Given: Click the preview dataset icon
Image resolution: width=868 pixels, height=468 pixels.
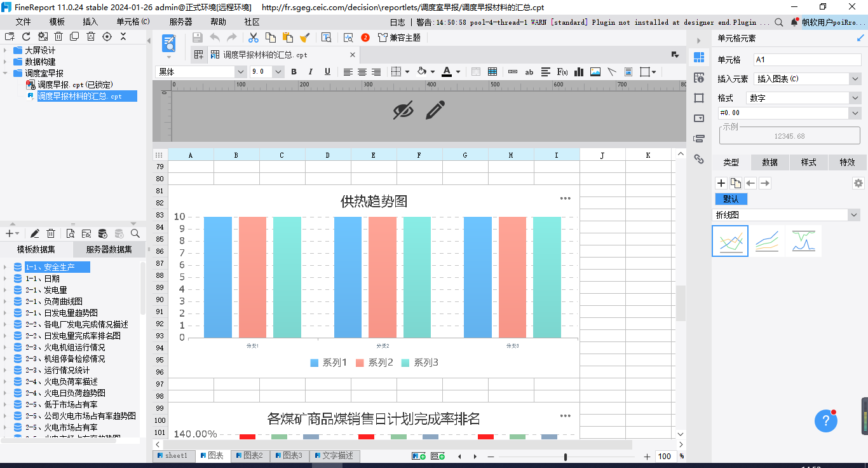Looking at the screenshot, I should pos(70,234).
